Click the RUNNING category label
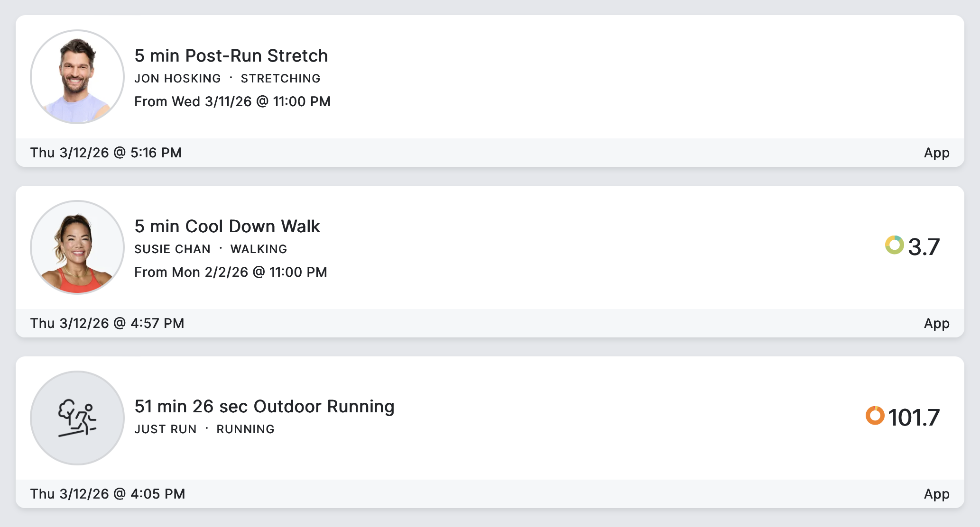 [x=245, y=429]
